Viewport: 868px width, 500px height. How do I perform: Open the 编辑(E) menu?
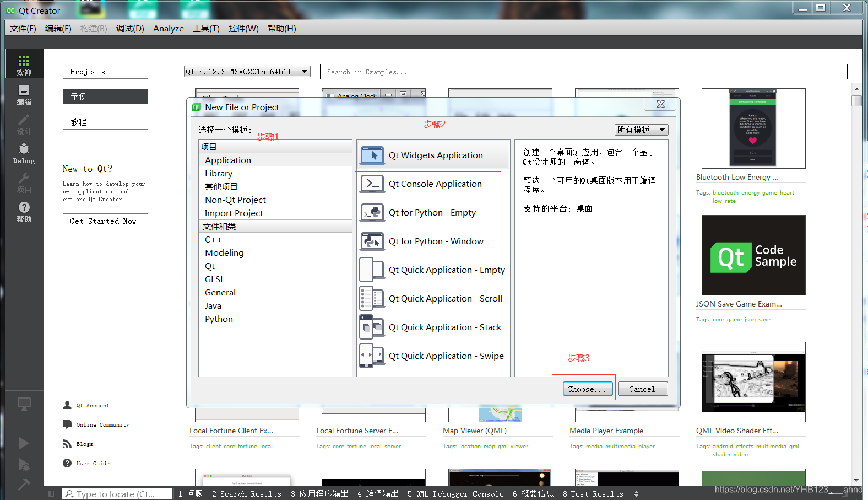[58, 29]
